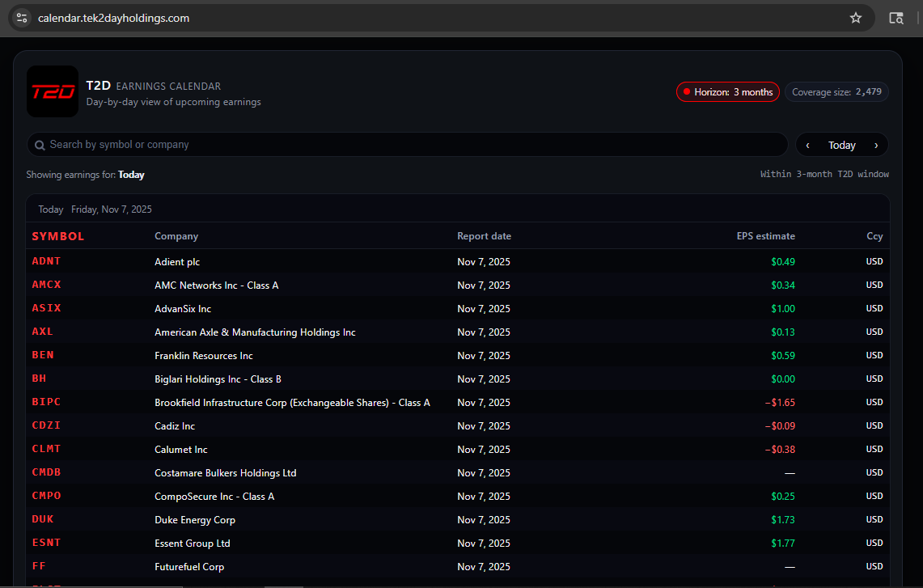
Task: Click the Today navigation button
Action: 842,145
